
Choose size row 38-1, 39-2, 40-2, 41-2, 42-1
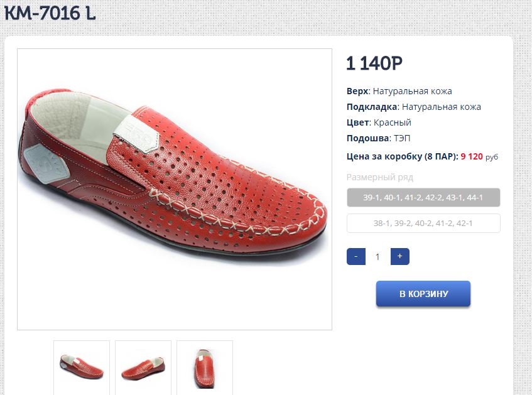pos(423,223)
